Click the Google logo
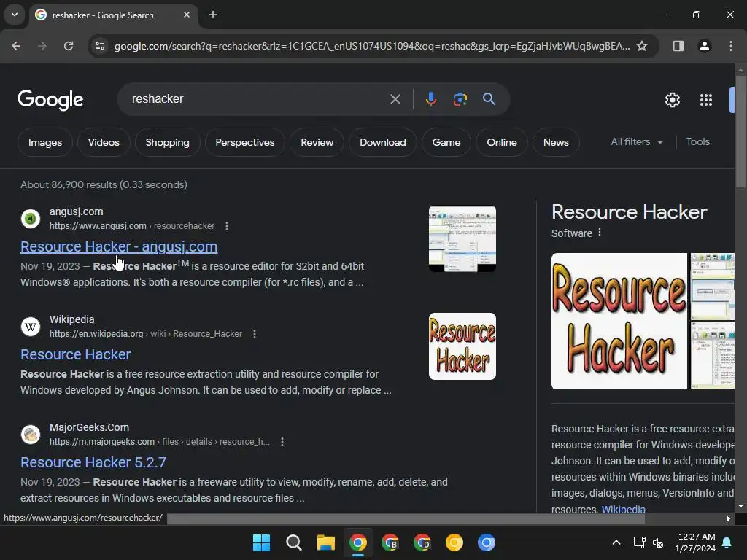Viewport: 747px width, 560px height. [x=50, y=100]
